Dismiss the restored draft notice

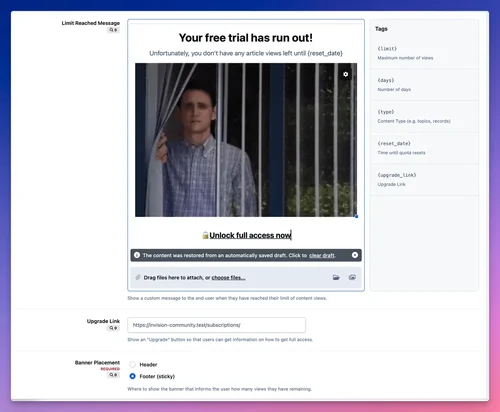pyautogui.click(x=355, y=255)
